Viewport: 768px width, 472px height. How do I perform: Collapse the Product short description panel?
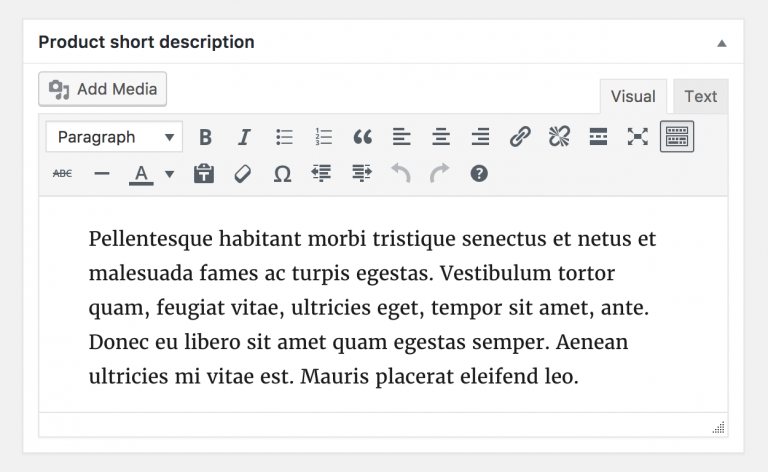[721, 43]
